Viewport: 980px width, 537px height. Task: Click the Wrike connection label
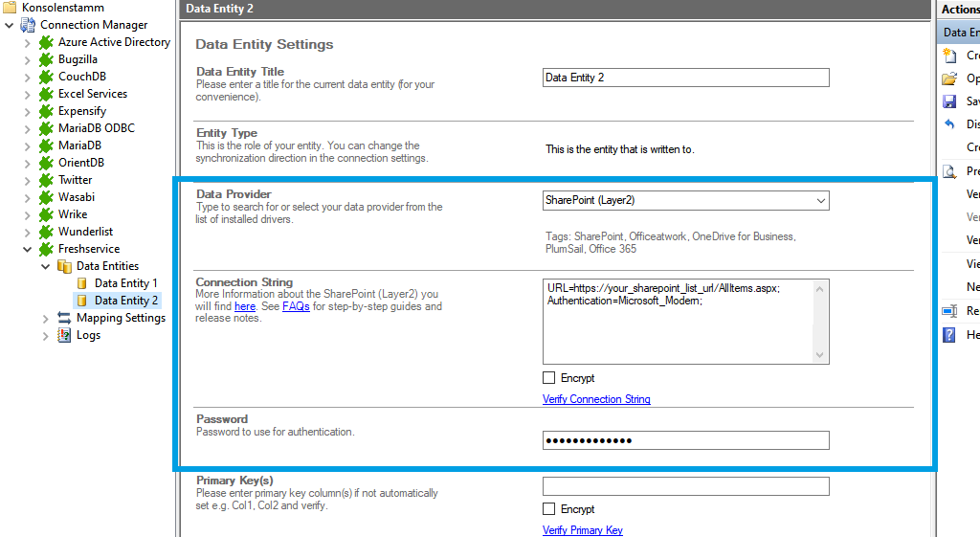click(x=73, y=213)
